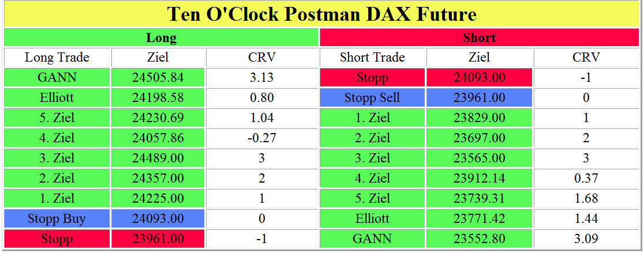Select the short GANN target 23552.80
Viewport: 644px width, 254px height.
tap(480, 239)
